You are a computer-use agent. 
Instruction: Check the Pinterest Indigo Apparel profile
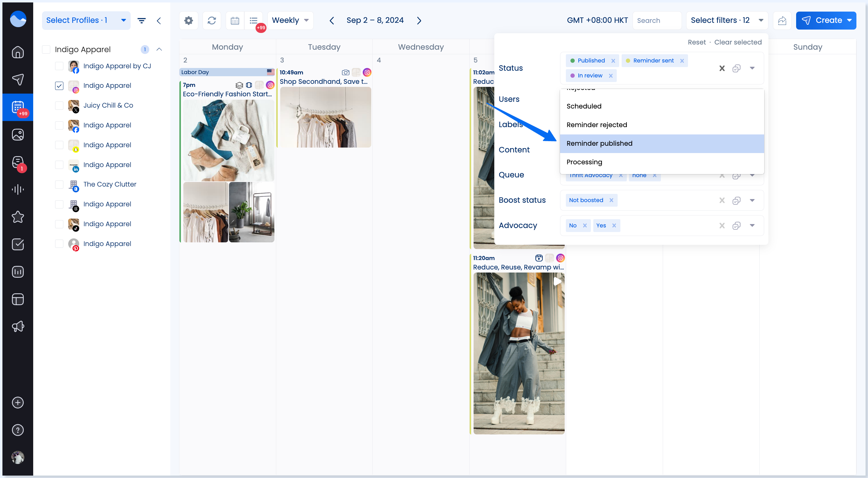(59, 244)
